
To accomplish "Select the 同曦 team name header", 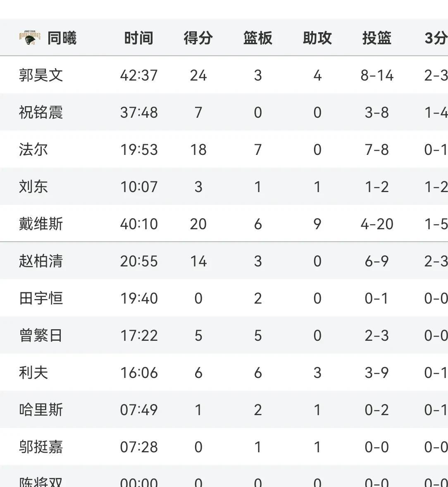I will 62,38.
